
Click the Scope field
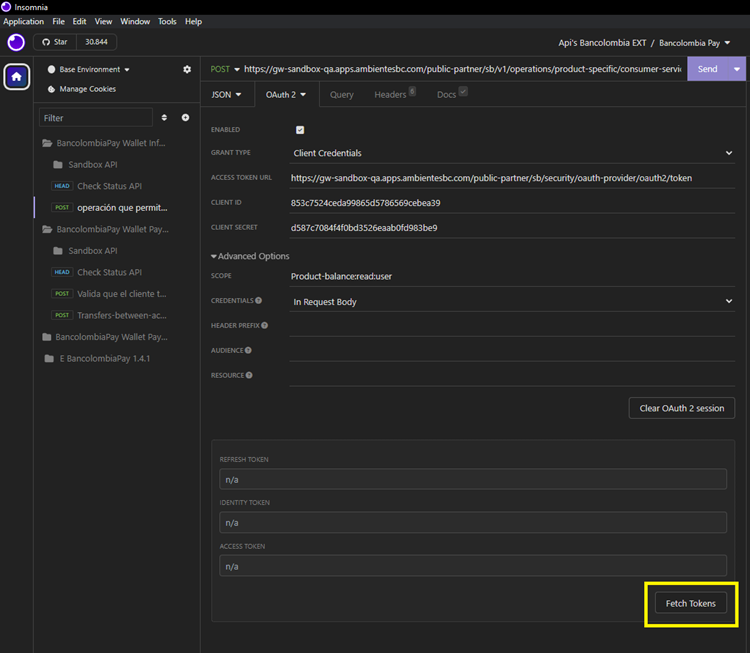click(x=512, y=277)
